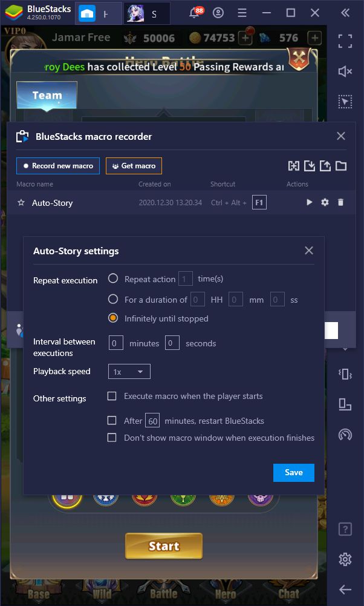Screen dimensions: 364x606
Task: Click the import macro icon
Action: [x=309, y=166]
